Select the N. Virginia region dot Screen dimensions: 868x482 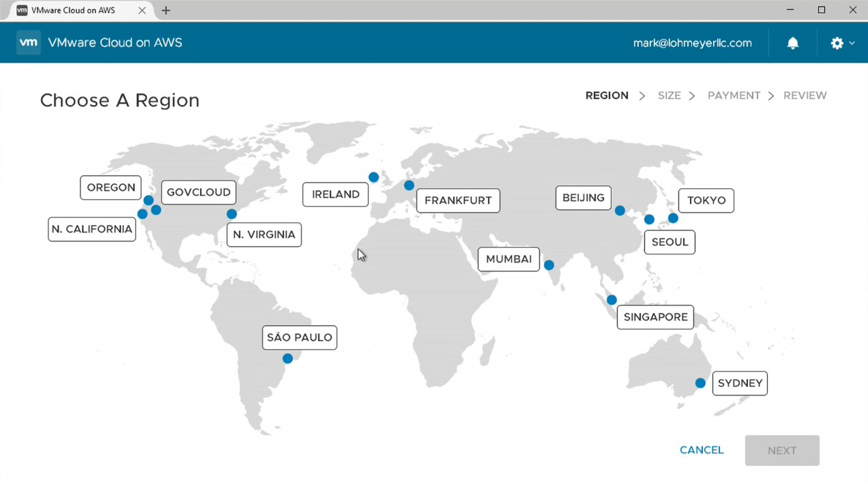(x=231, y=214)
